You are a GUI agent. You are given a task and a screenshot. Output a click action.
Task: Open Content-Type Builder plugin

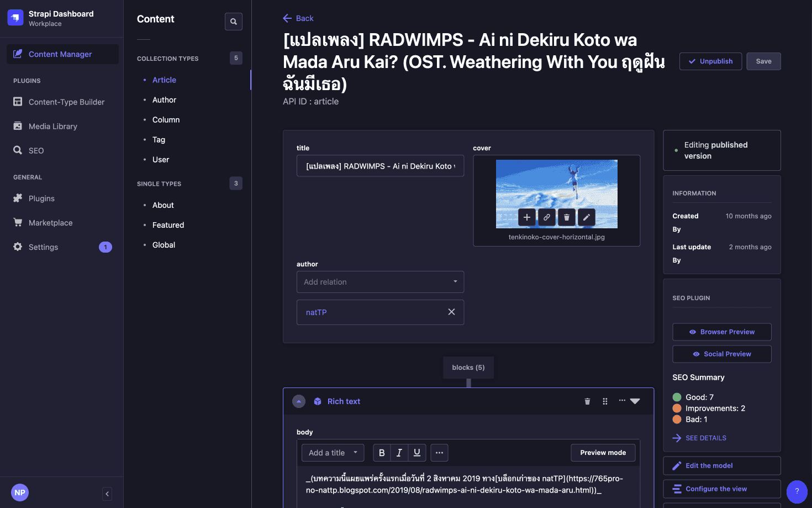pyautogui.click(x=66, y=102)
